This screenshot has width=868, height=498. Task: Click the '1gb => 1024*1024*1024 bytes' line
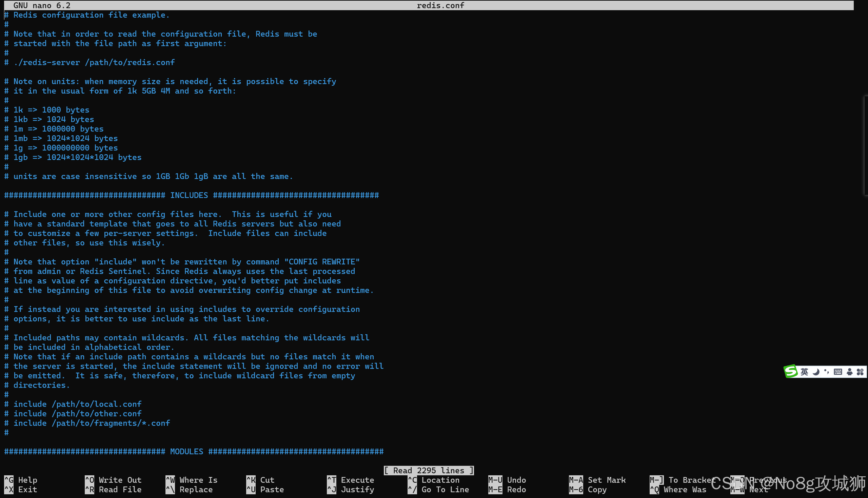pyautogui.click(x=73, y=157)
